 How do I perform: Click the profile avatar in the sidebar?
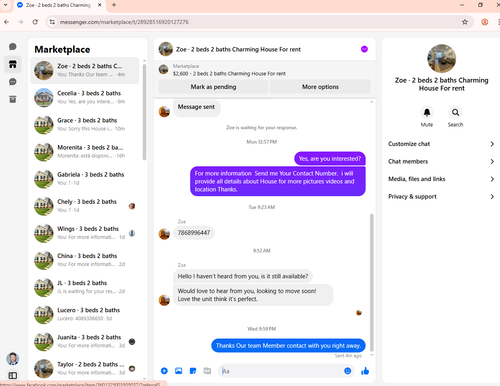pos(13,359)
